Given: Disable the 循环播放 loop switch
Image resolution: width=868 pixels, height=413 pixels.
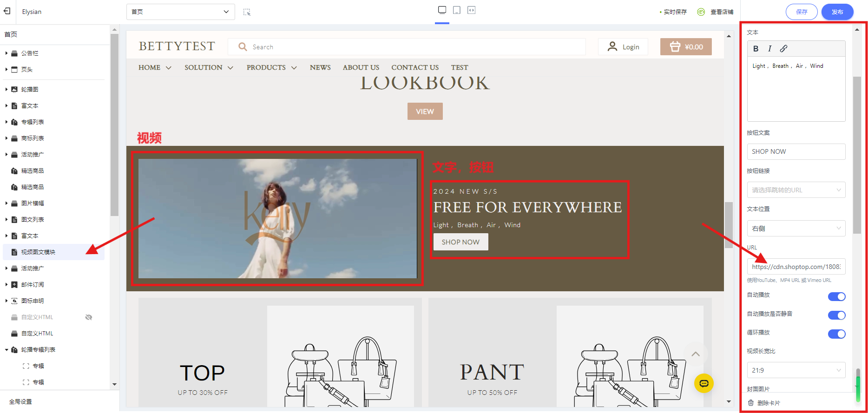Looking at the screenshot, I should tap(836, 334).
